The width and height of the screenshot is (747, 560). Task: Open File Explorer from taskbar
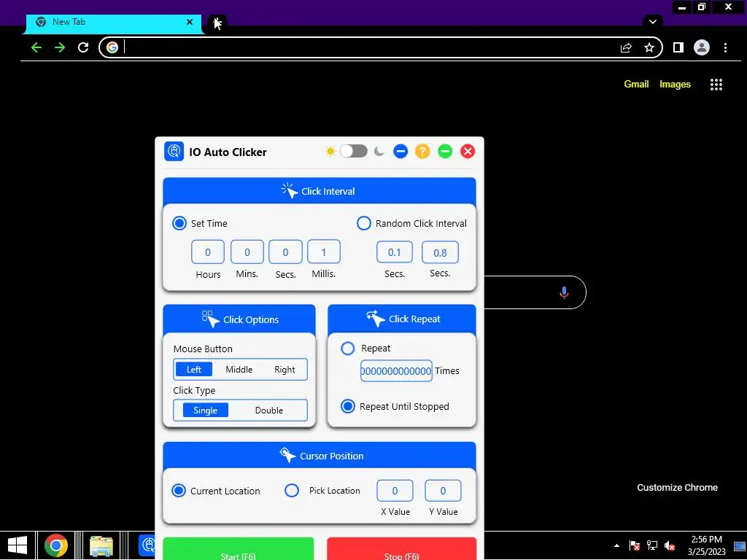click(x=101, y=545)
